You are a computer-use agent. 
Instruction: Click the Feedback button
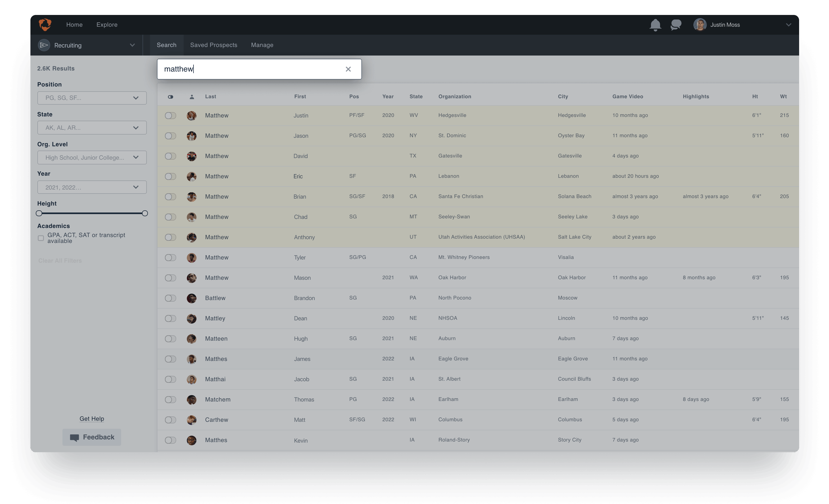coord(92,437)
